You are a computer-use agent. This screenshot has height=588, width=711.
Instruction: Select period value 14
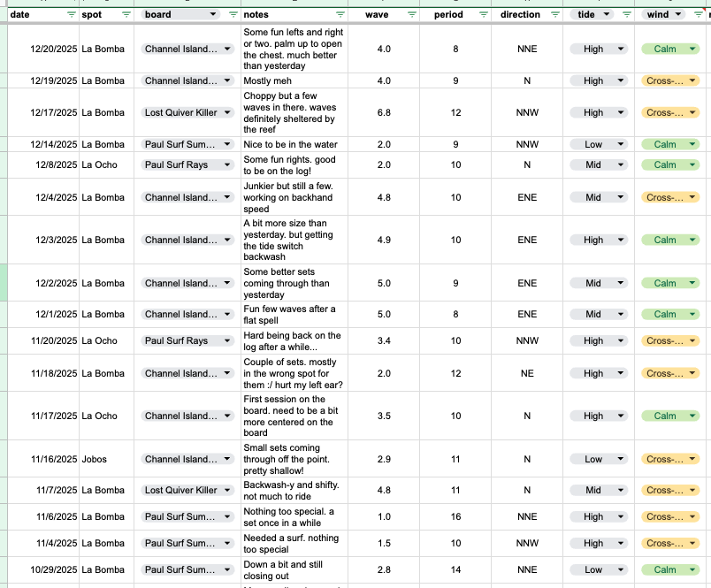tap(455, 569)
